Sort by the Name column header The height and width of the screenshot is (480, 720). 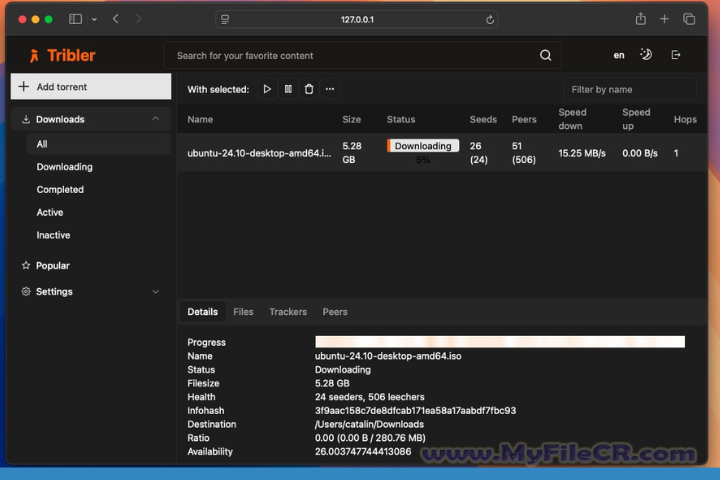click(x=200, y=119)
